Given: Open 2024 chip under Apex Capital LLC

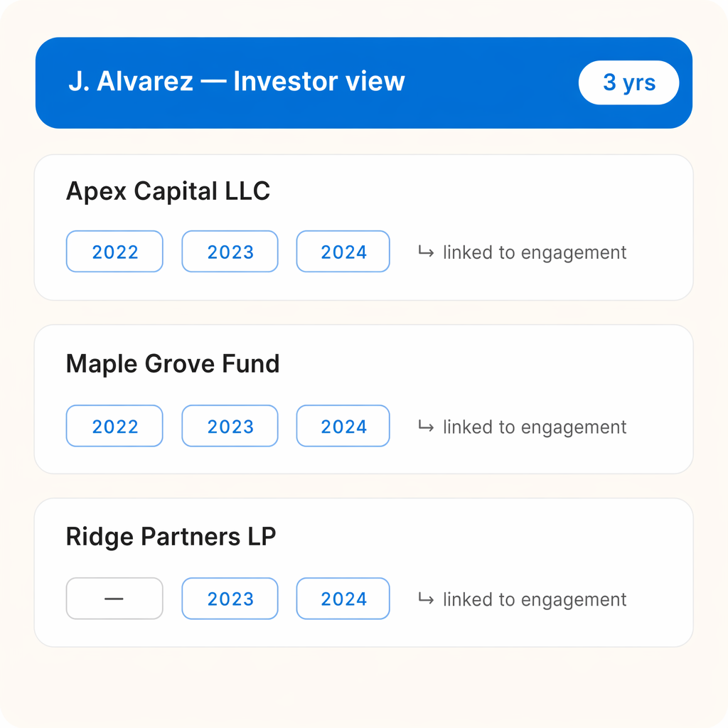Looking at the screenshot, I should pyautogui.click(x=343, y=252).
